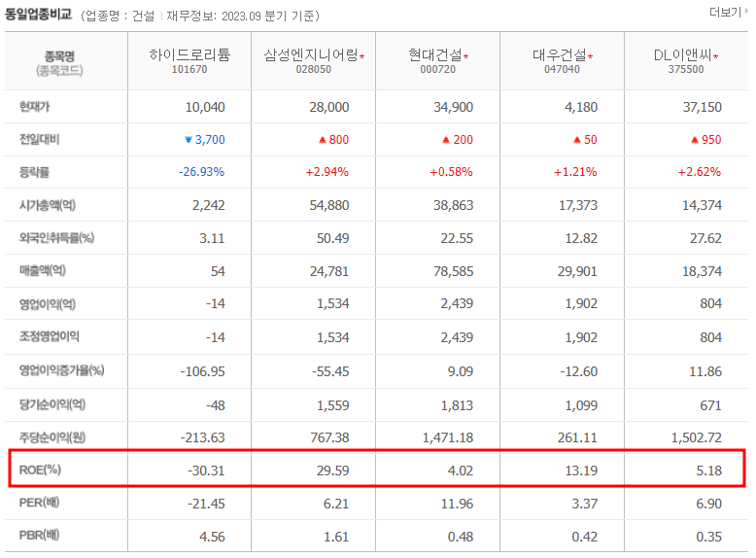Select current price 28,000

point(329,107)
